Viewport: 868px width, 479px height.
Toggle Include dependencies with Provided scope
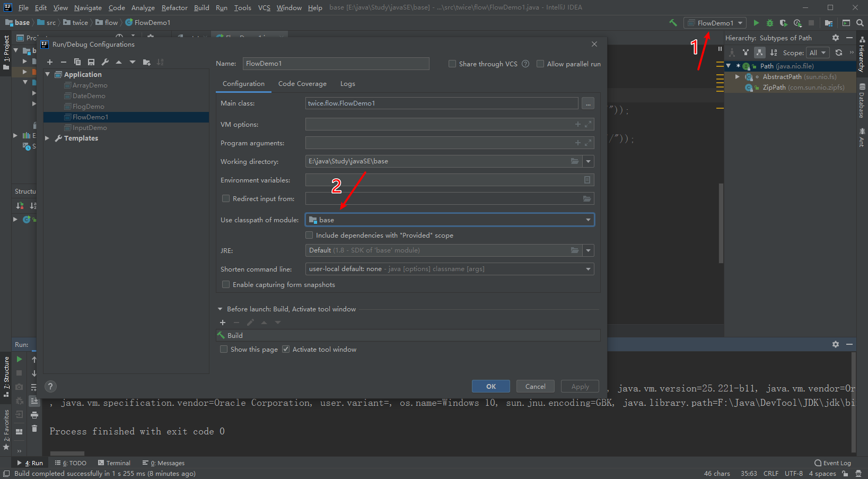(309, 235)
